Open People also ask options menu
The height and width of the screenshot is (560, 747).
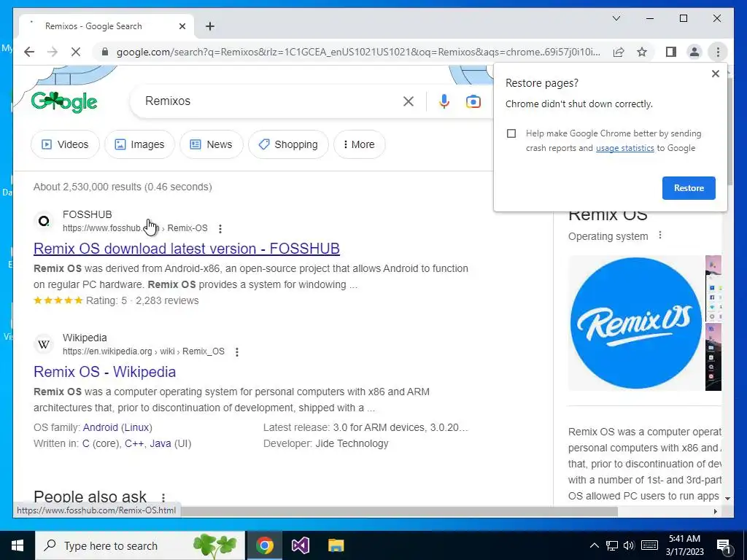[x=163, y=497]
